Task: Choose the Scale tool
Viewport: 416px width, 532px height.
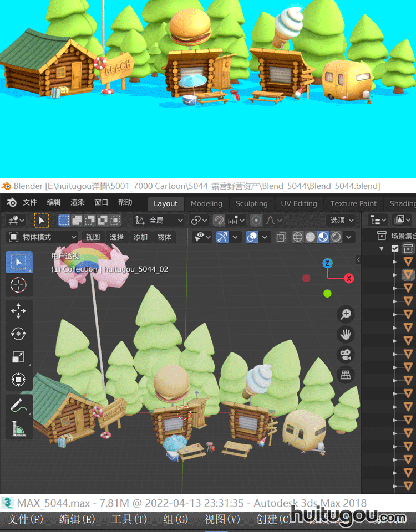Action: point(19,357)
